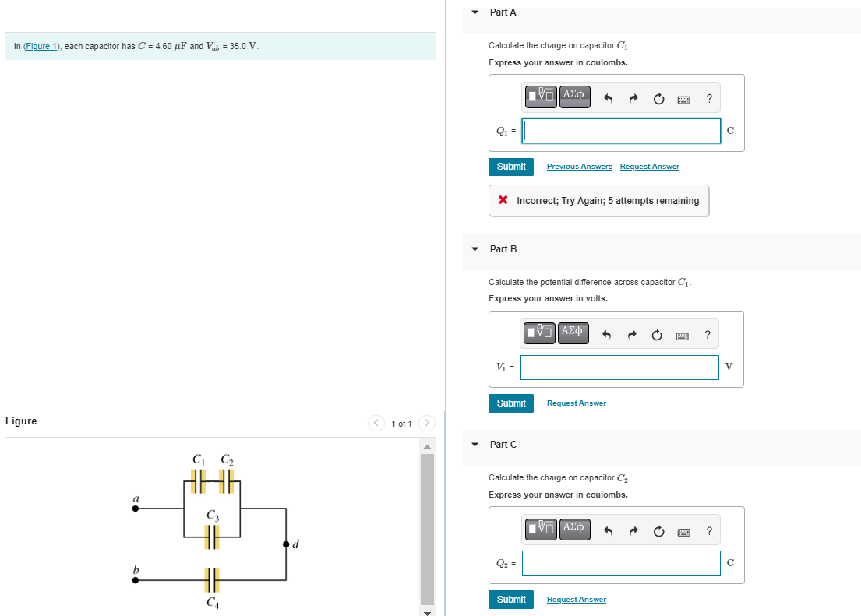Click the 'Incorrect; Try Again' feedback message
This screenshot has height=616, width=861.
[598, 200]
